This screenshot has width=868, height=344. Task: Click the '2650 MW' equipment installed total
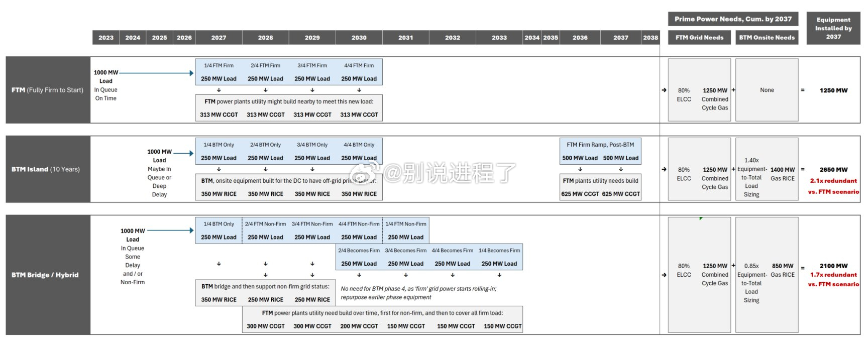(x=833, y=170)
